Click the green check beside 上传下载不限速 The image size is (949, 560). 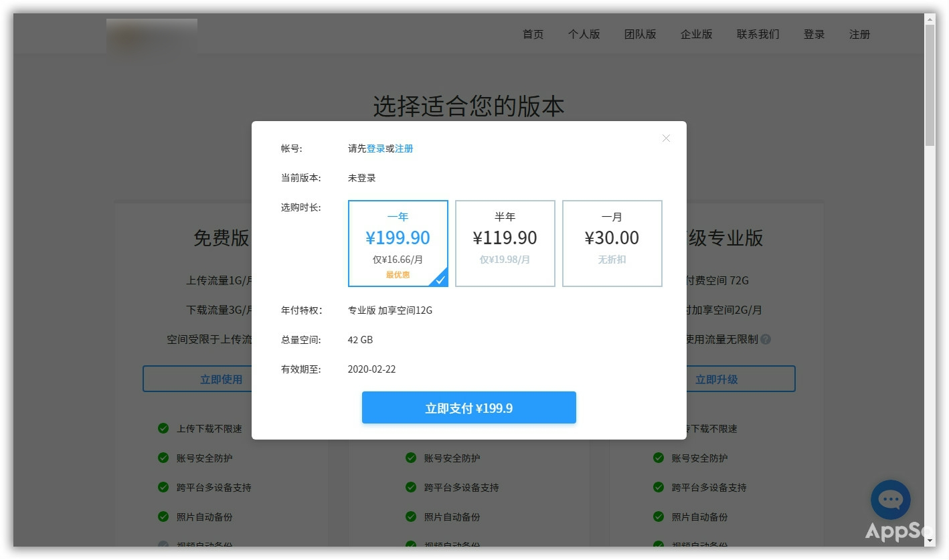(x=163, y=428)
